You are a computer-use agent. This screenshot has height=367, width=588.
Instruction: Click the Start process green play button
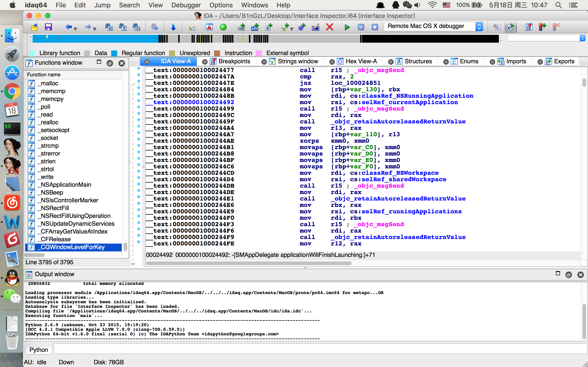[347, 27]
